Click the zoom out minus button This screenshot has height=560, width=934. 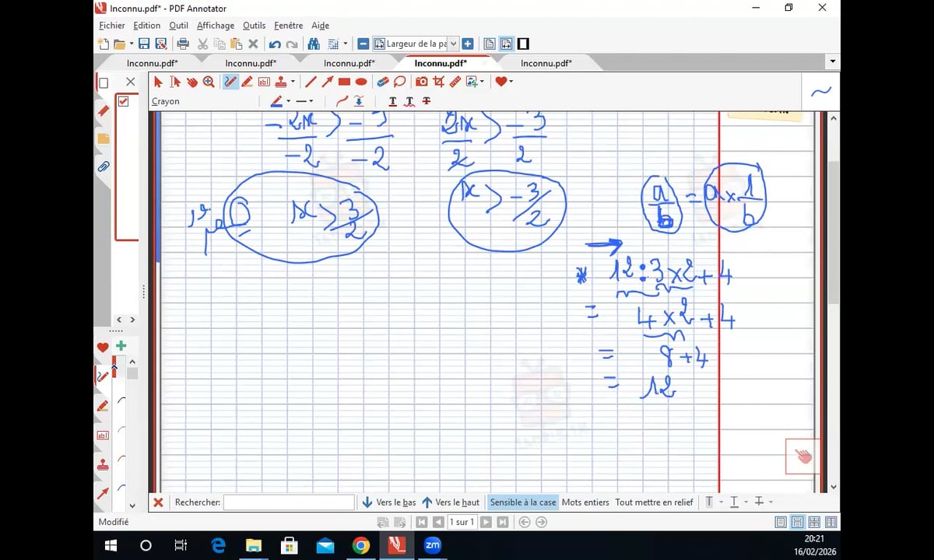click(363, 44)
